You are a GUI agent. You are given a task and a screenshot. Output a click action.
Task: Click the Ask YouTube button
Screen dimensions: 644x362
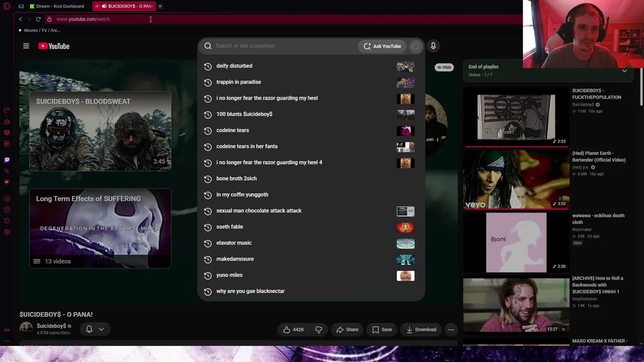pos(382,46)
